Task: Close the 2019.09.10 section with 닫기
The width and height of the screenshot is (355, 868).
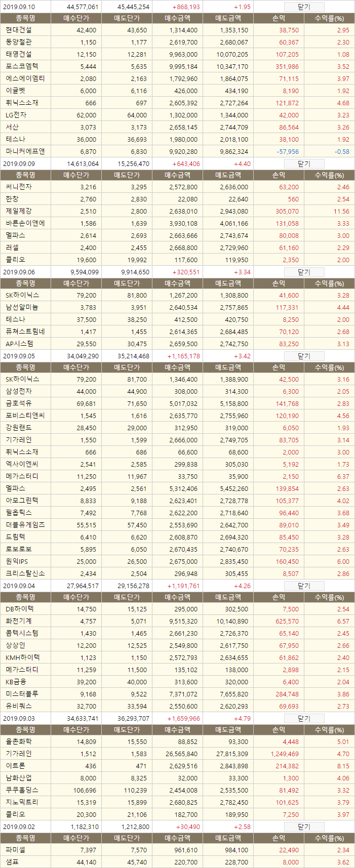Action: click(x=304, y=7)
